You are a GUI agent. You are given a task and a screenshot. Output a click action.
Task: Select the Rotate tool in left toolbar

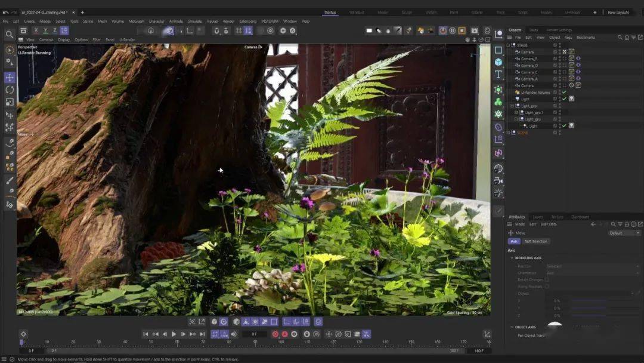click(x=10, y=90)
